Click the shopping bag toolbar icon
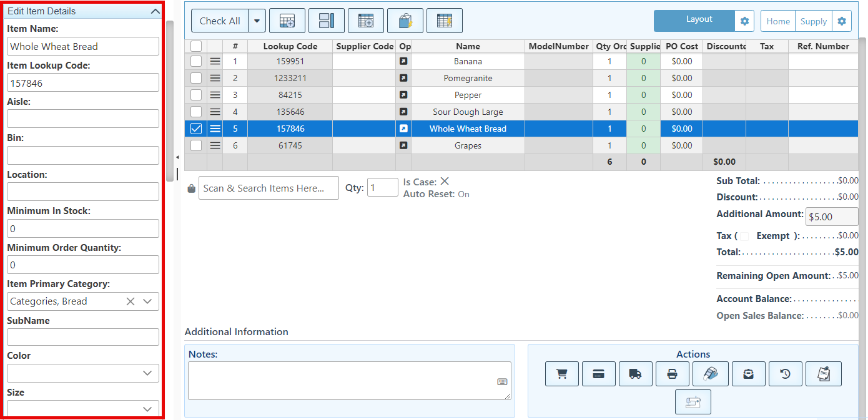 (405, 21)
